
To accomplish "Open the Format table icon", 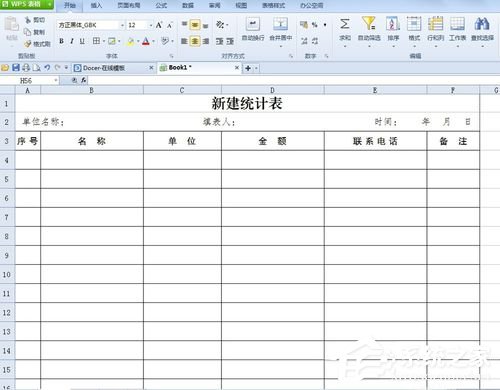I will 414,24.
